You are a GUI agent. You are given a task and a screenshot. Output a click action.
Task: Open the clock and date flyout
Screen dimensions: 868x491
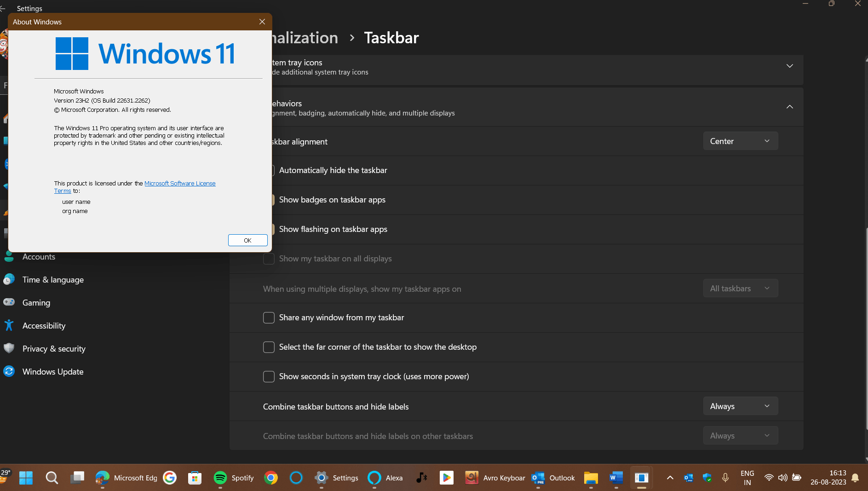point(828,478)
